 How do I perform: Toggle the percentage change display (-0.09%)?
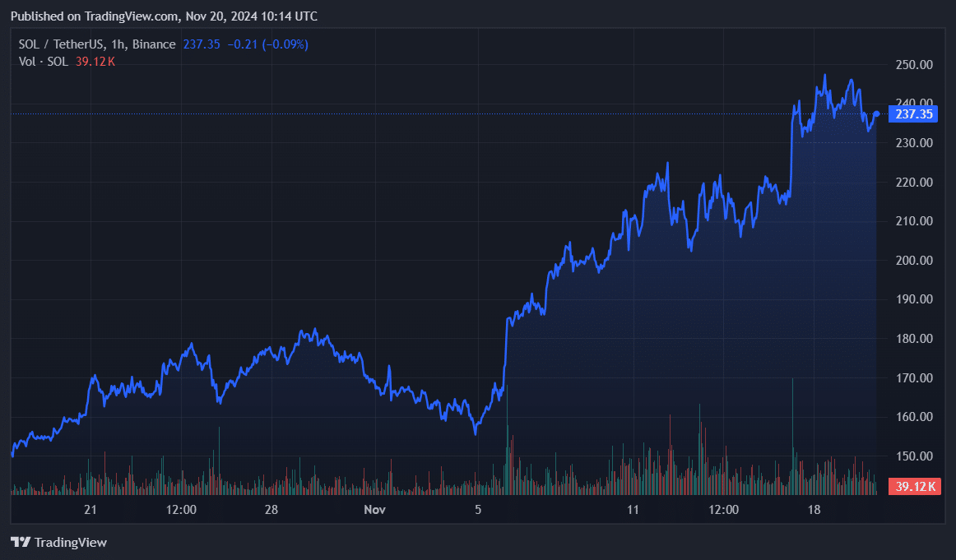[283, 44]
